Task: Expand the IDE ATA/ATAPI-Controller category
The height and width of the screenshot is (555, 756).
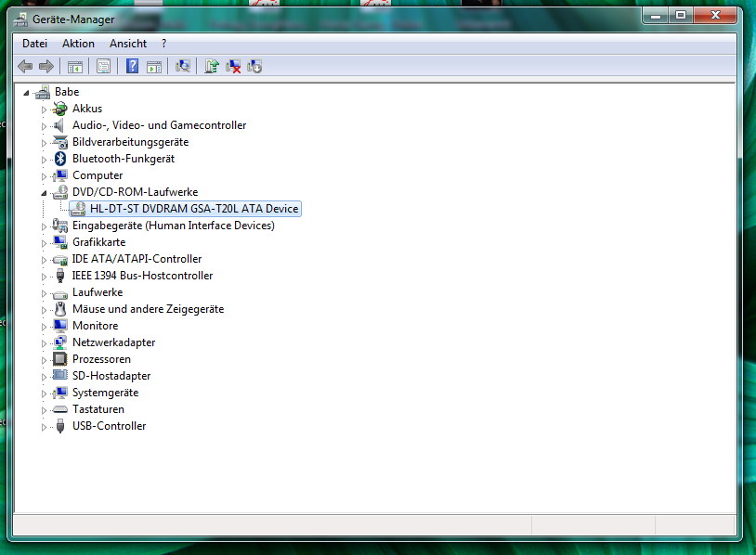Action: tap(44, 260)
